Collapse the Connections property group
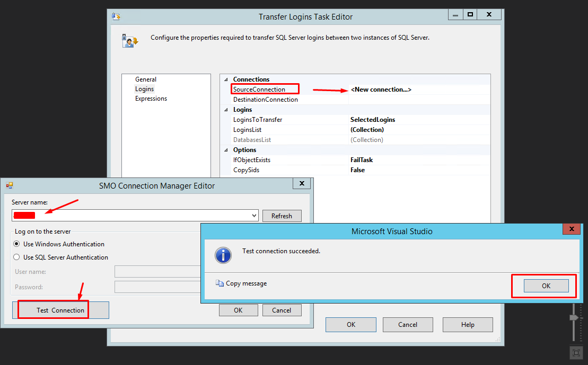 pos(226,79)
